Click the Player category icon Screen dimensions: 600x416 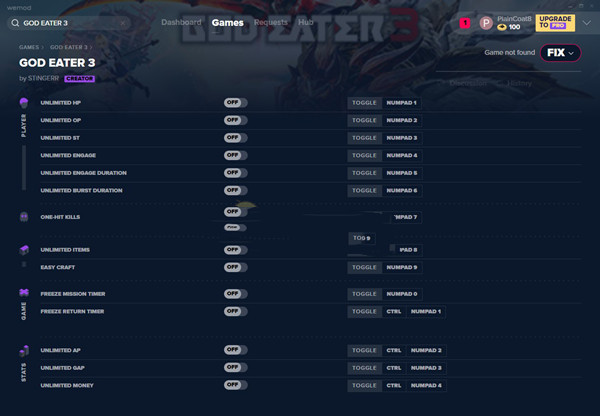pos(24,103)
